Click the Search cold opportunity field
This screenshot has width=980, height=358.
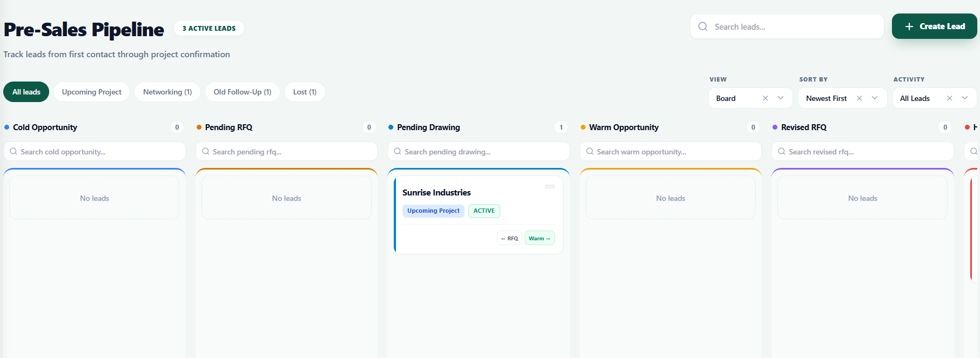pos(95,152)
